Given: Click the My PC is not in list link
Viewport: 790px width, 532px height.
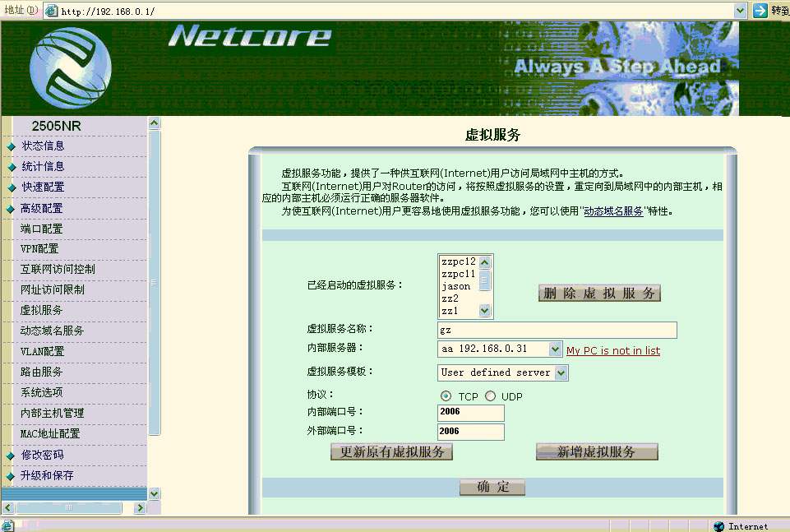Looking at the screenshot, I should [x=612, y=351].
